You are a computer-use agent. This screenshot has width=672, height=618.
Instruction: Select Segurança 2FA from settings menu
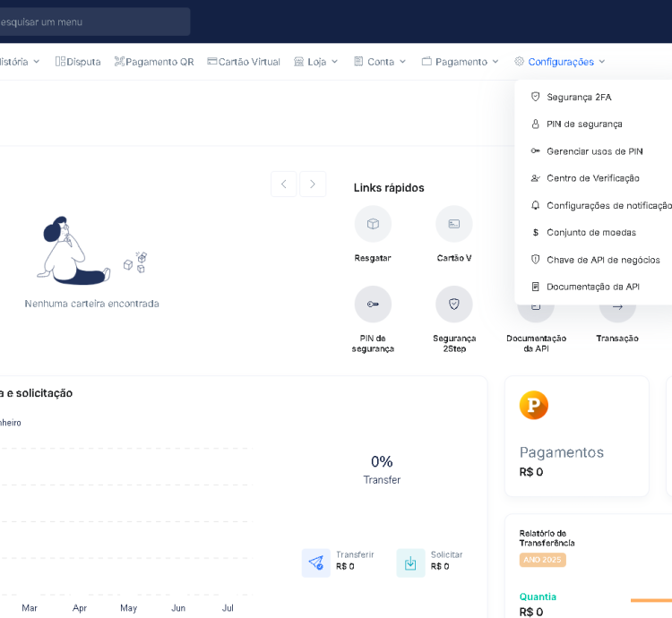tap(579, 97)
